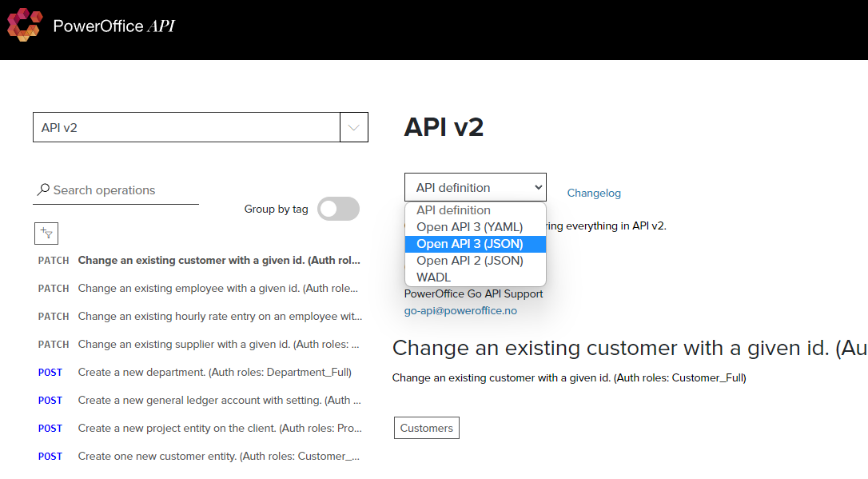
Task: Collapse the API definition dropdown
Action: pos(475,187)
